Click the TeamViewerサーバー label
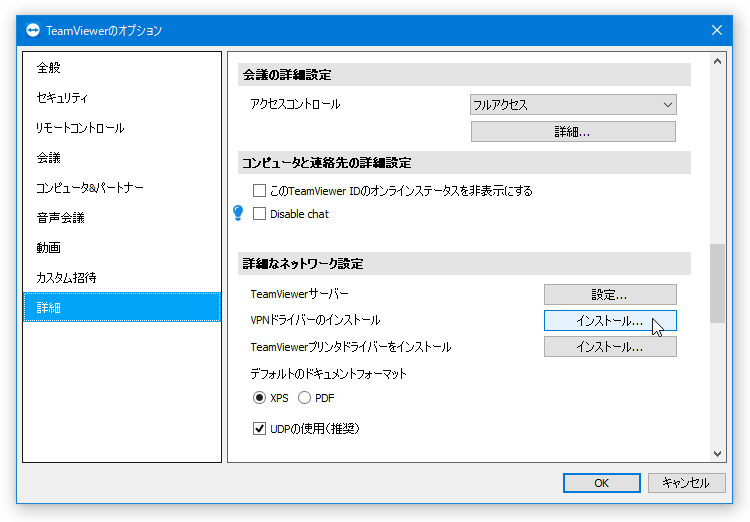Viewport: 750px width, 522px height. pos(299,294)
